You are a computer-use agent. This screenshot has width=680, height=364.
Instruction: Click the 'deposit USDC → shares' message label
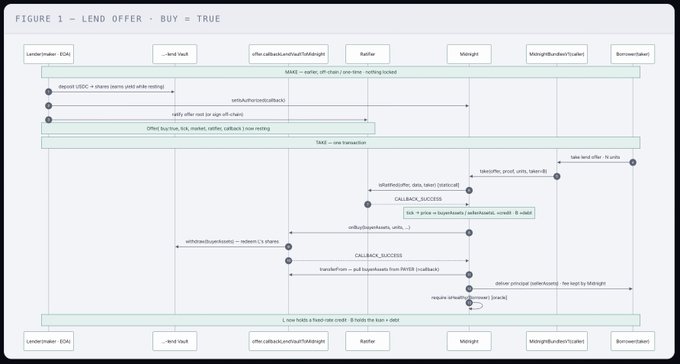(x=111, y=87)
